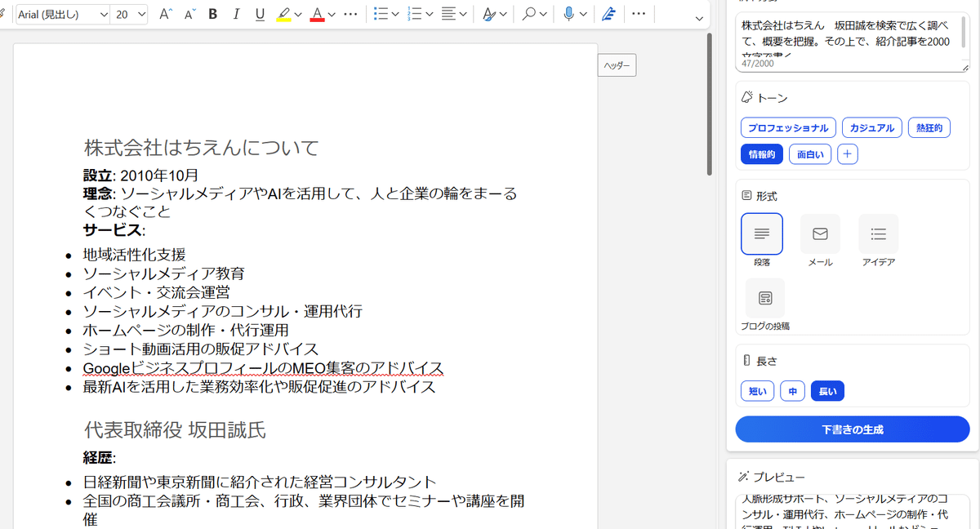Apply bulleted list formatting
Image resolution: width=980 pixels, height=529 pixels.
pos(381,15)
